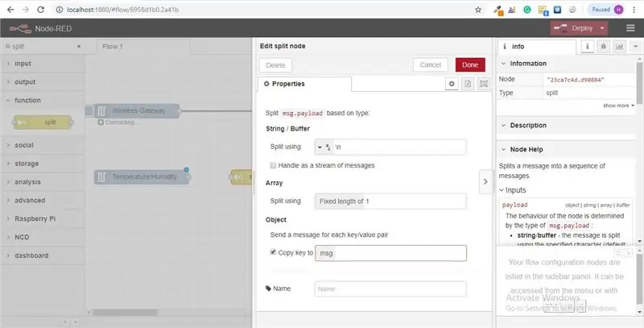Click the msg. copy key field

(390, 253)
